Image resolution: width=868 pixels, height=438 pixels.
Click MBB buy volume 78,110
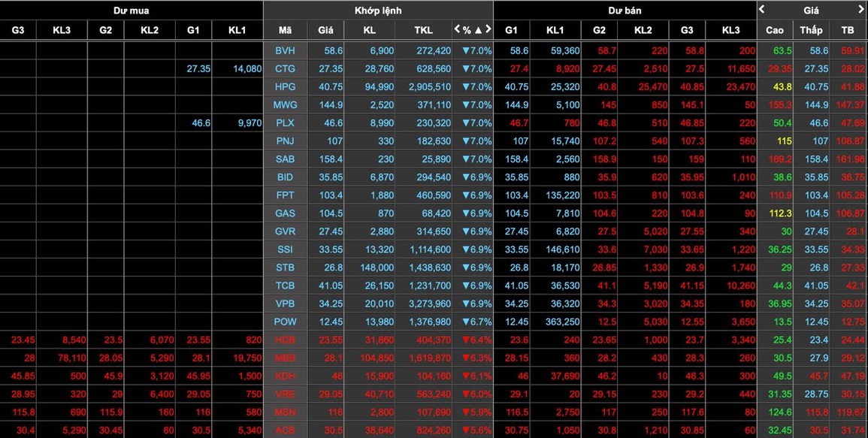point(72,358)
